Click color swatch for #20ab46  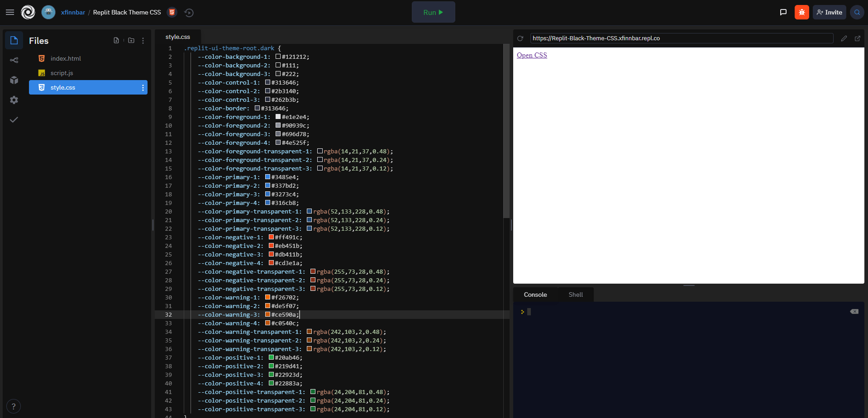(x=272, y=357)
